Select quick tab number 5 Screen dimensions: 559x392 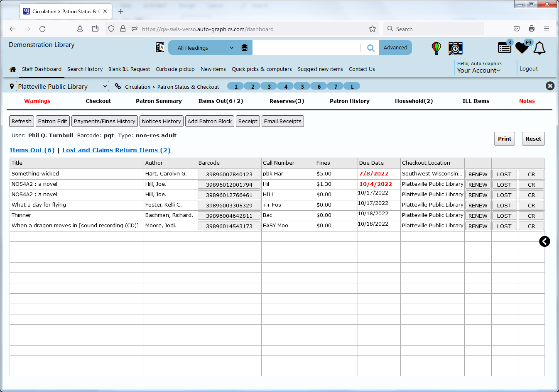click(302, 86)
